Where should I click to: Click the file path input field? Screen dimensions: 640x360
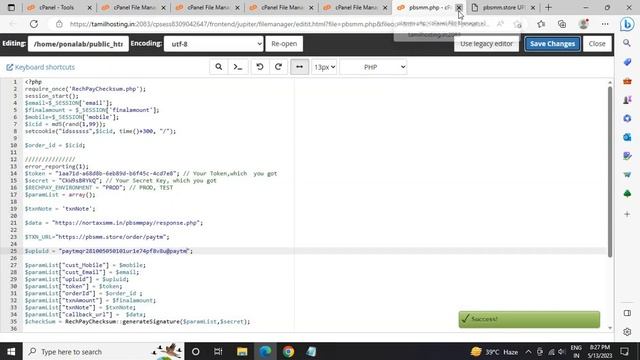pos(78,44)
